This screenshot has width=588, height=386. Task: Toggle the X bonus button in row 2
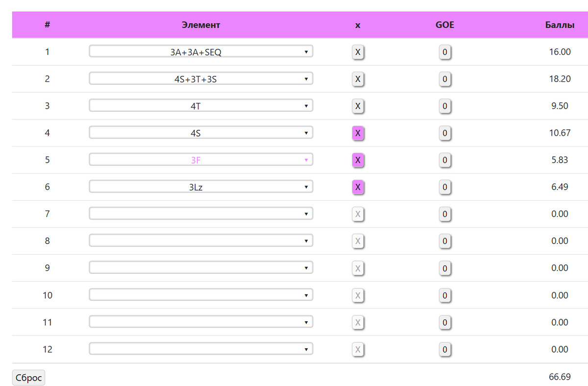pyautogui.click(x=358, y=79)
